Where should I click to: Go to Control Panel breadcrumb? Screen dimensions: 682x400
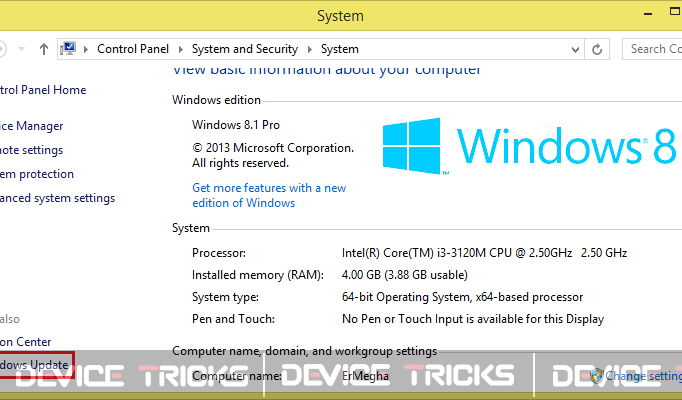[133, 49]
